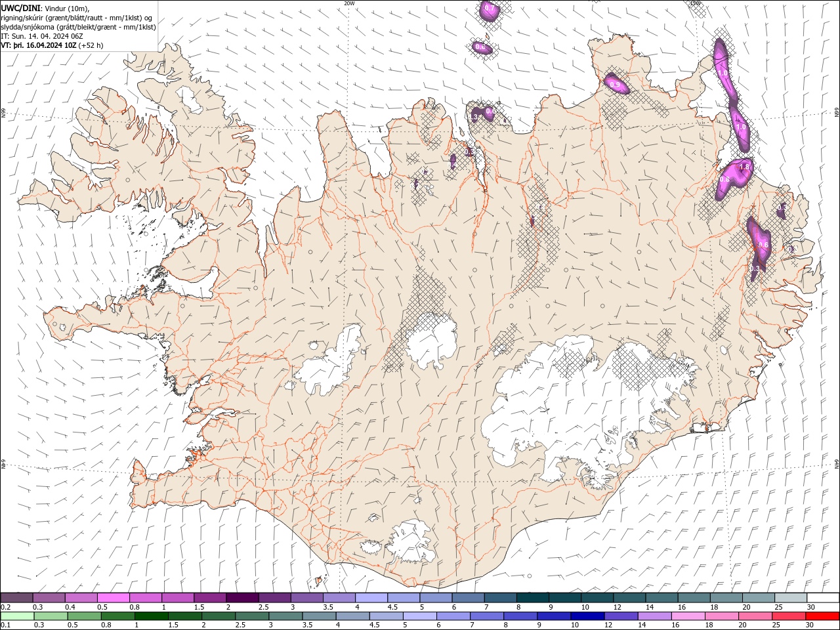Click the 'slydda/snjókoma' legend description line

click(79, 27)
